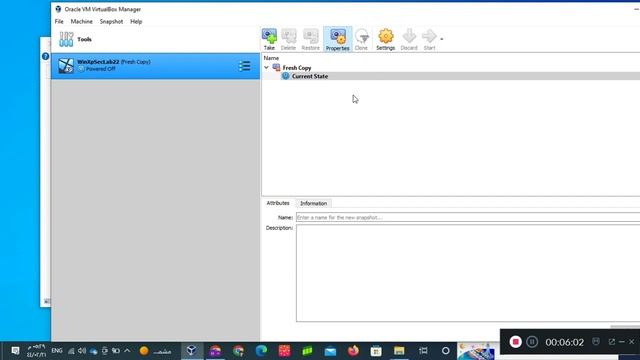Click the Clone toolbar icon
640x360 pixels.
(361, 39)
